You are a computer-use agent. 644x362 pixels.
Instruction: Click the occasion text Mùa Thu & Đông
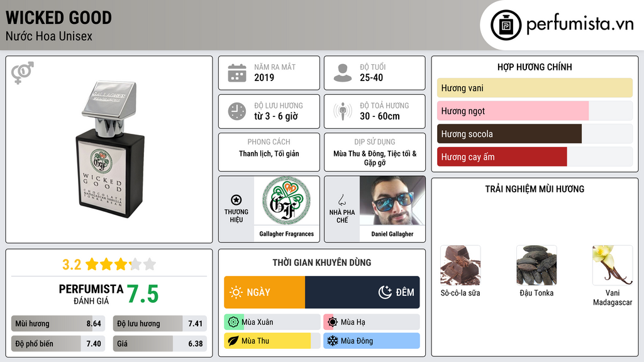[x=359, y=153]
